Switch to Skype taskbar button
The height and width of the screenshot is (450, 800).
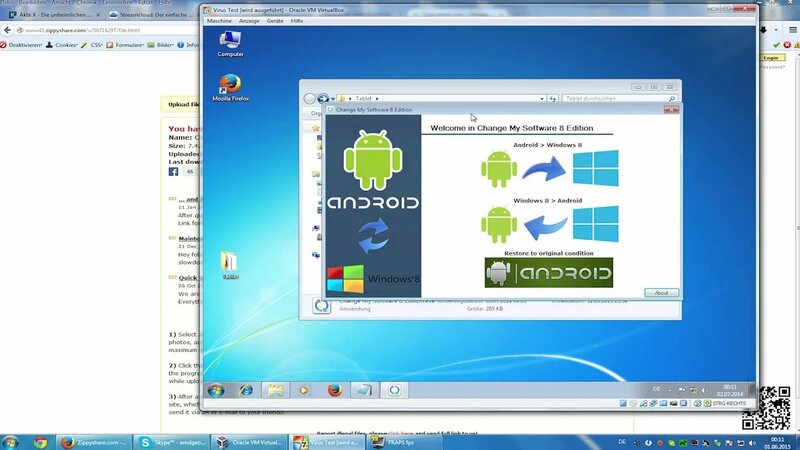[171, 442]
